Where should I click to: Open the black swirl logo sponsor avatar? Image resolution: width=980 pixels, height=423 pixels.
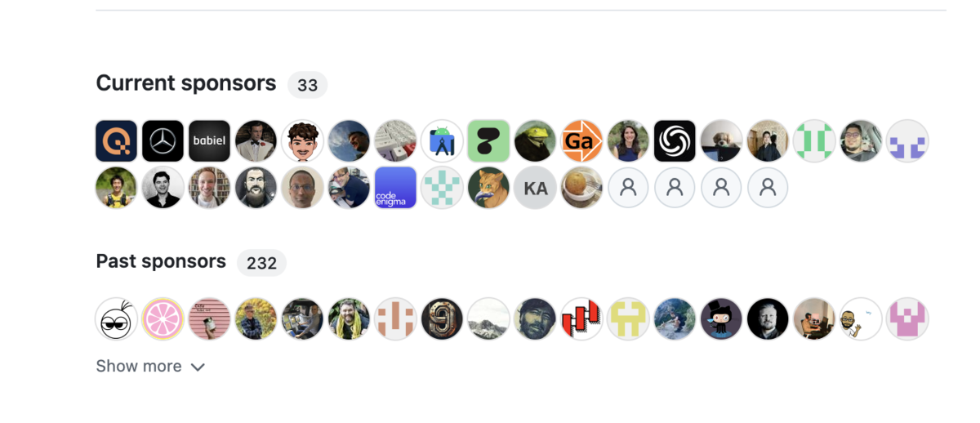click(x=675, y=141)
